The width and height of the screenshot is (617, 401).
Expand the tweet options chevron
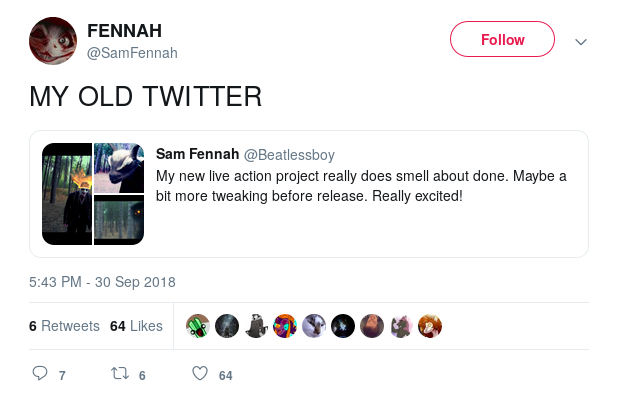[x=581, y=42]
